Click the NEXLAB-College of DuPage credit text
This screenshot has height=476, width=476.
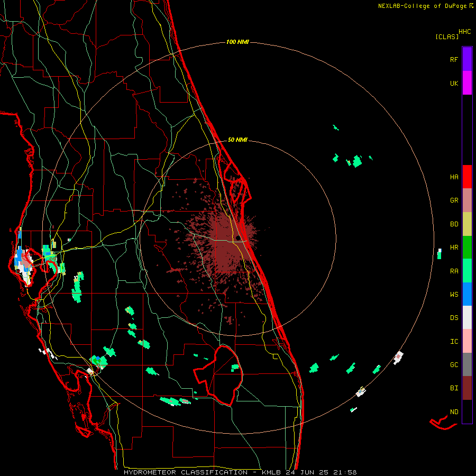[x=424, y=6]
